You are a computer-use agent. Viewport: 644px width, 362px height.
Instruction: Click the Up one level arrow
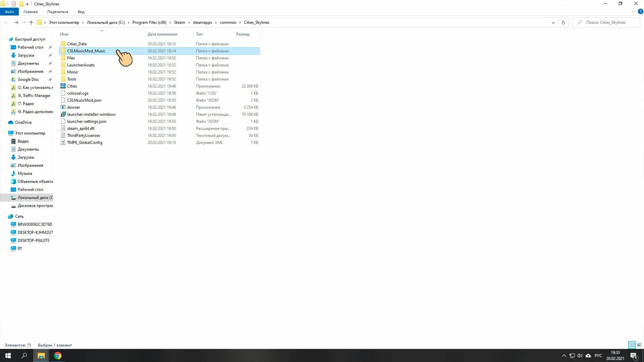pos(31,22)
